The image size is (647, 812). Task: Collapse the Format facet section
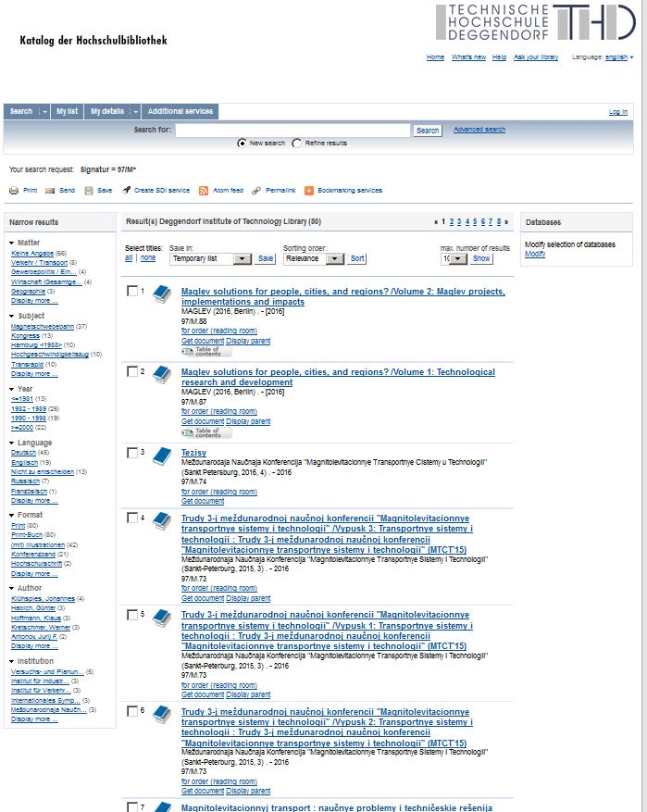12,516
